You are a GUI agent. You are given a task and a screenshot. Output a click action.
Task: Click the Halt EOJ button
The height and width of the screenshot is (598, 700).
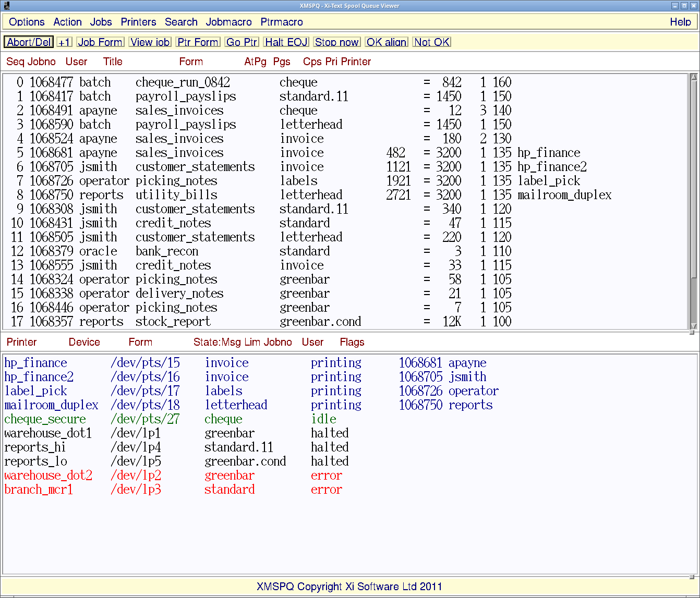tap(286, 42)
